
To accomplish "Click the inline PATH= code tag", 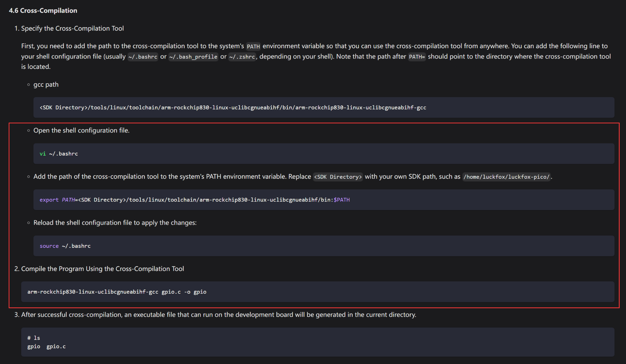I will pos(417,57).
